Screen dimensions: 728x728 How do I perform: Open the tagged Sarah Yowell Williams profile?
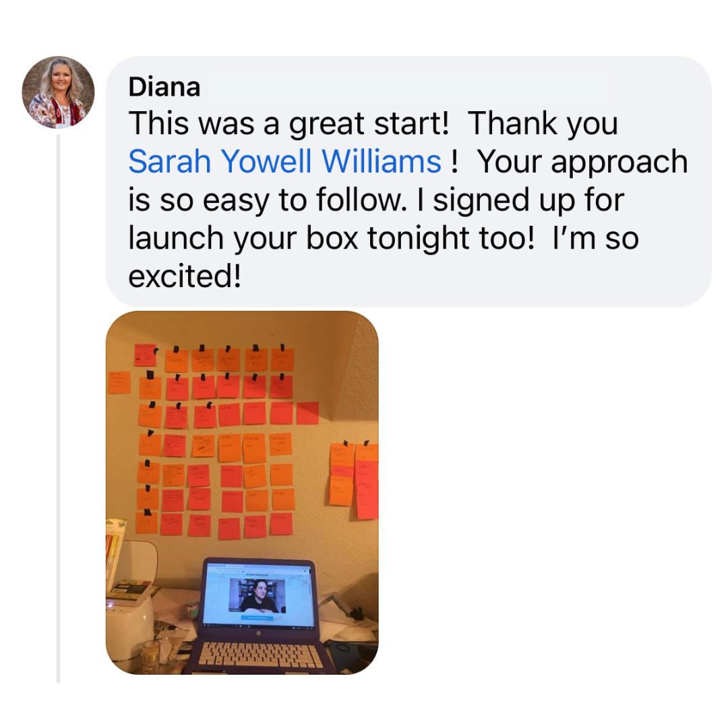284,161
